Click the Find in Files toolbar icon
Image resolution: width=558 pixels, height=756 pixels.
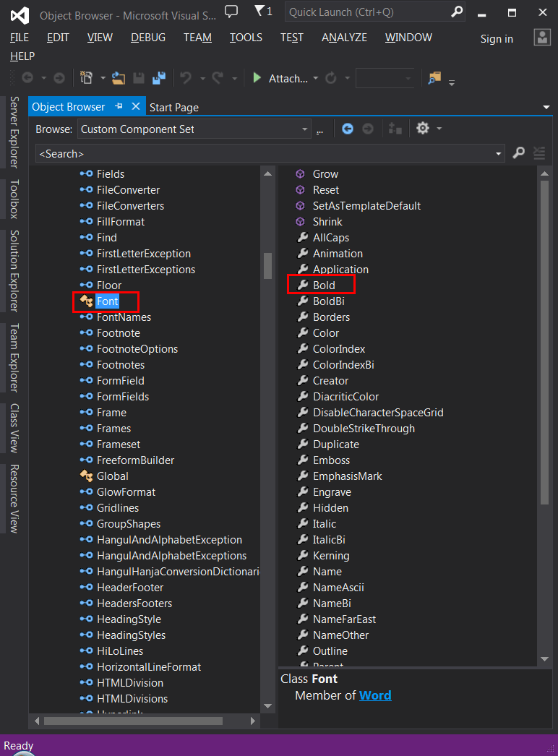point(434,78)
